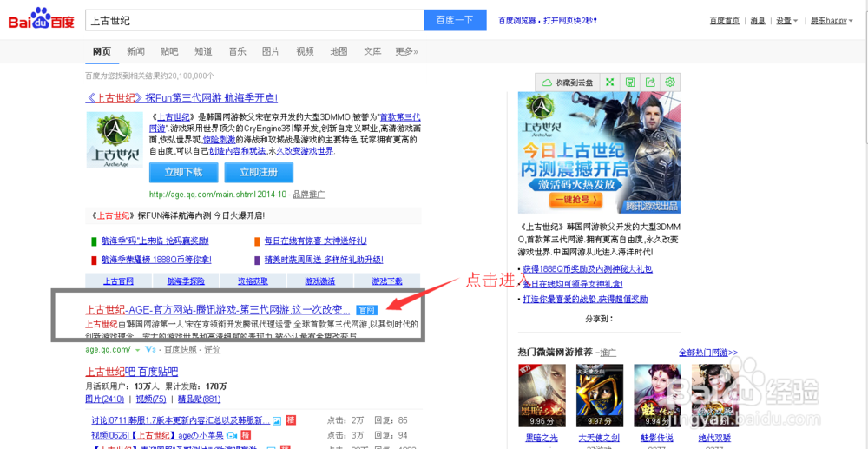Screen dimensions: 868x449
Task: Expand the green arrow next to age.qq.com
Action: [x=137, y=350]
